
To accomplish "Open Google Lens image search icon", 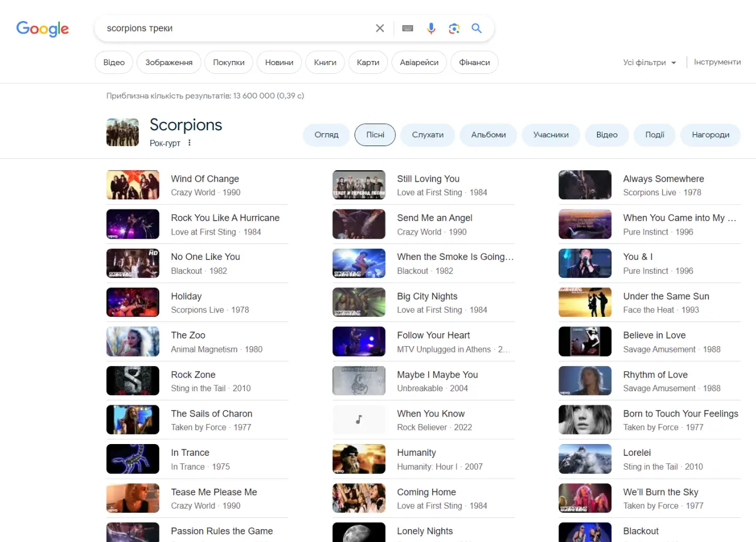I will (454, 28).
